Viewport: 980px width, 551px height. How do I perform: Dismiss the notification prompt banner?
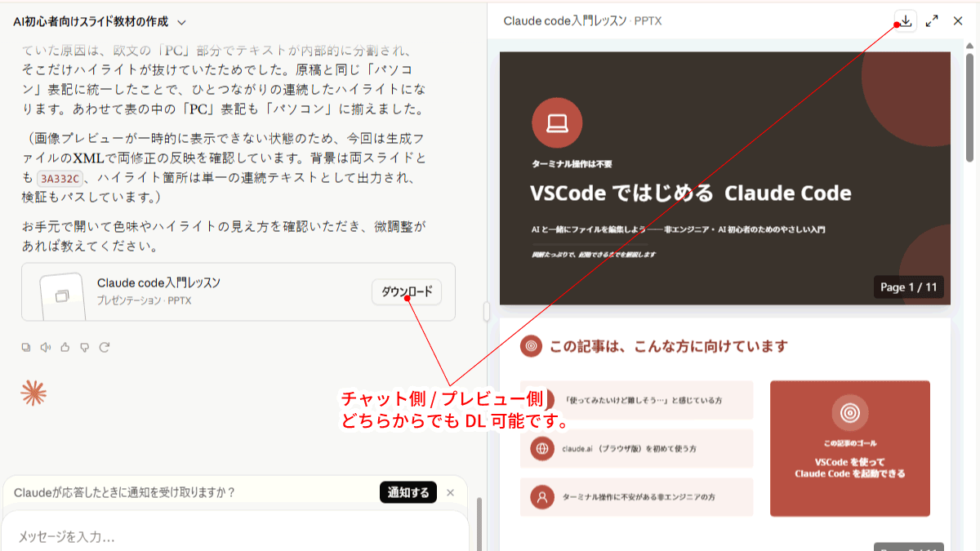(x=450, y=492)
